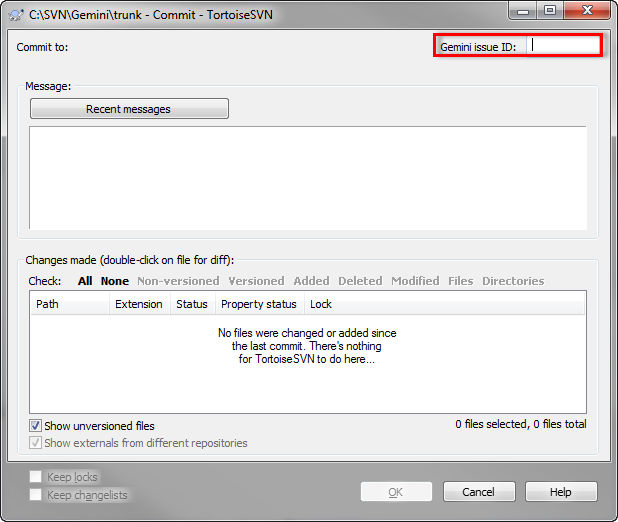Enable the Keep changelists checkbox
This screenshot has width=618, height=522.
35,494
